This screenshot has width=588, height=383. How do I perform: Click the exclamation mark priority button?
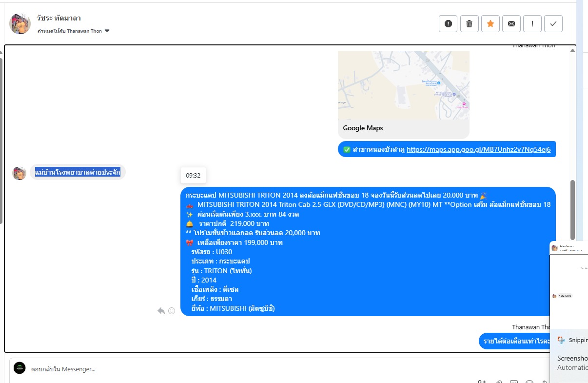click(x=532, y=23)
